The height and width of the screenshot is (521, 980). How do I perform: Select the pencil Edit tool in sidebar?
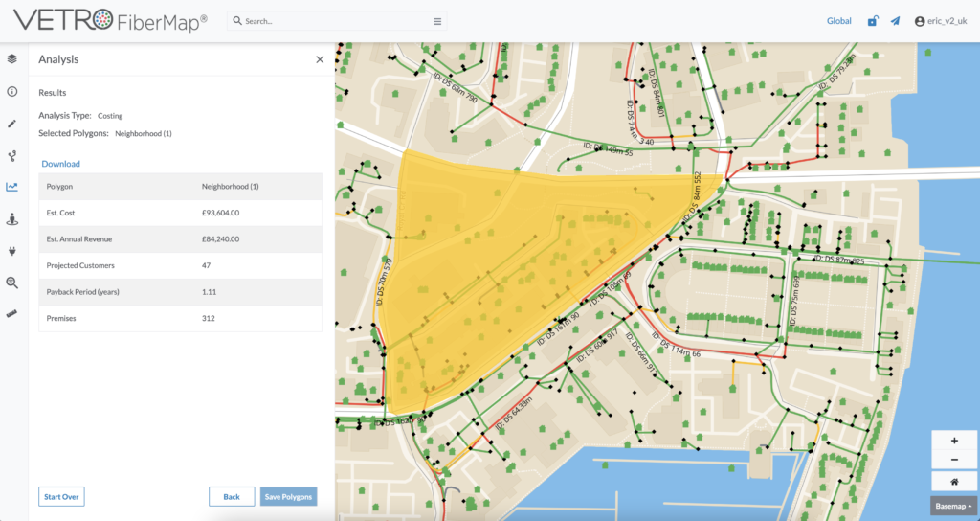point(11,124)
